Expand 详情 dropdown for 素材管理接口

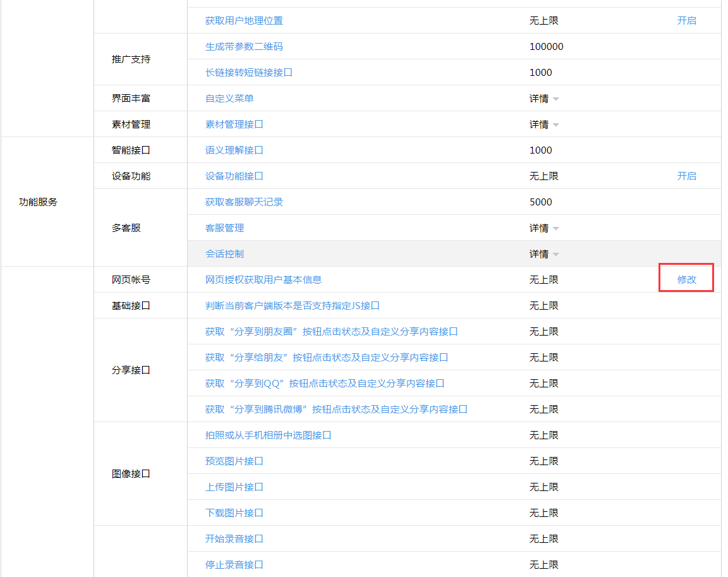click(544, 125)
